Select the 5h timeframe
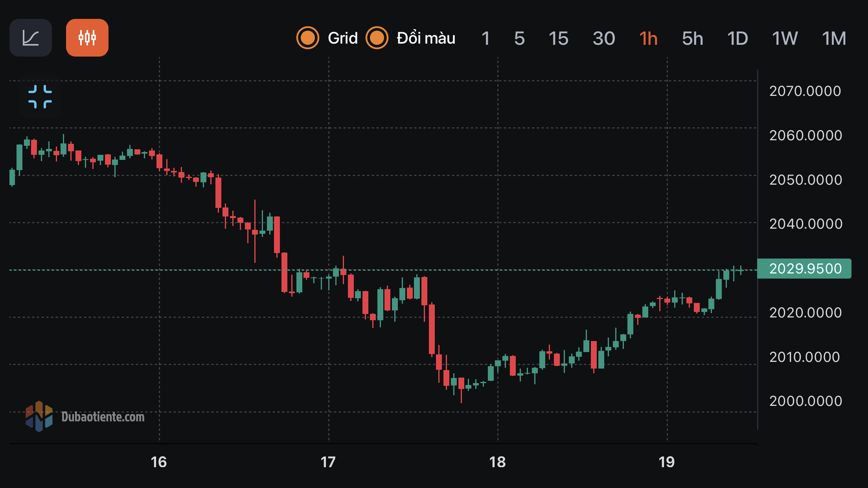868x488 pixels. coord(692,39)
